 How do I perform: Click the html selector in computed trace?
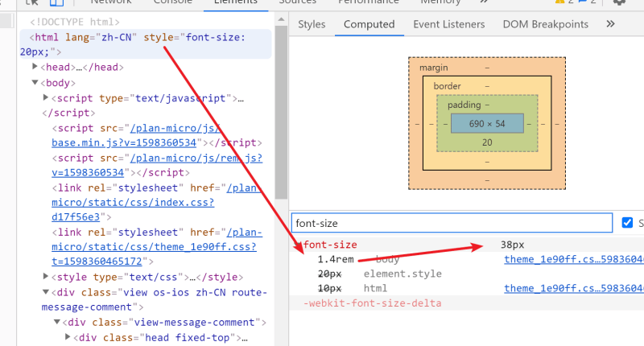pos(375,289)
